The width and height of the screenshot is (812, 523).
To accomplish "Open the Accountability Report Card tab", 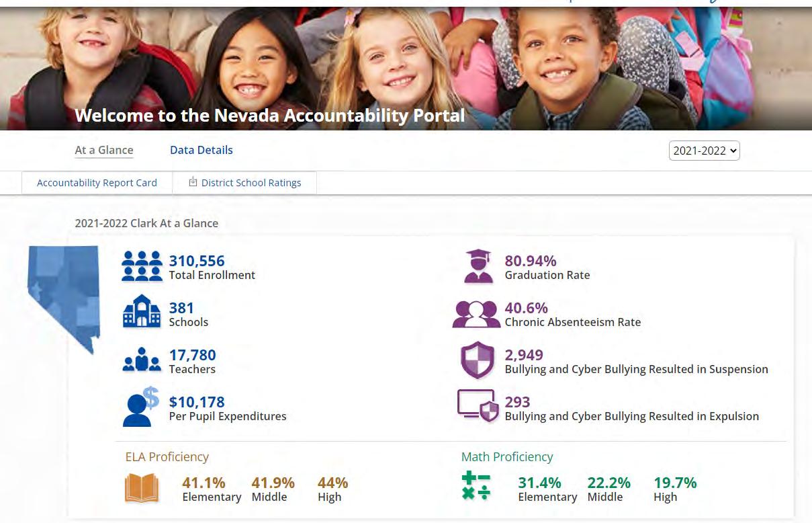I will 97,183.
